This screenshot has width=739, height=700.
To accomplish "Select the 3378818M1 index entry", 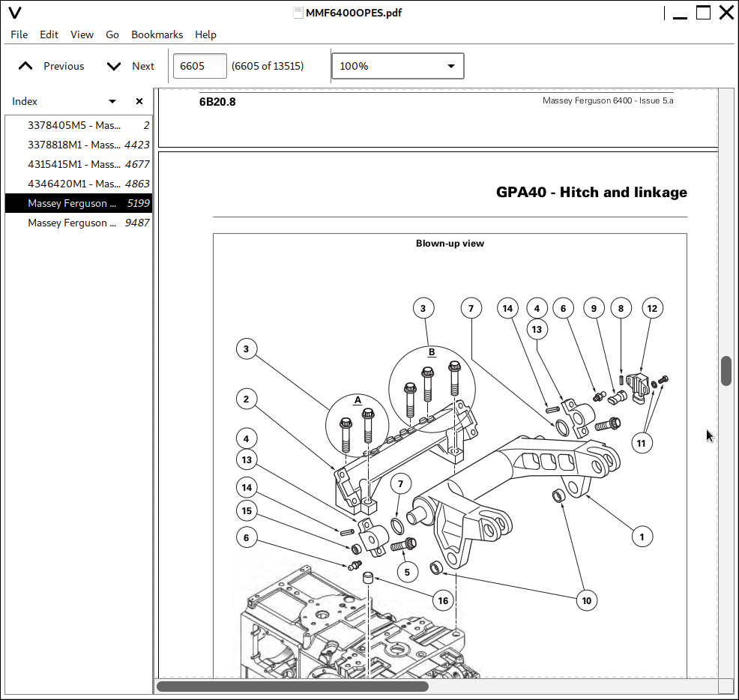I will [x=75, y=145].
